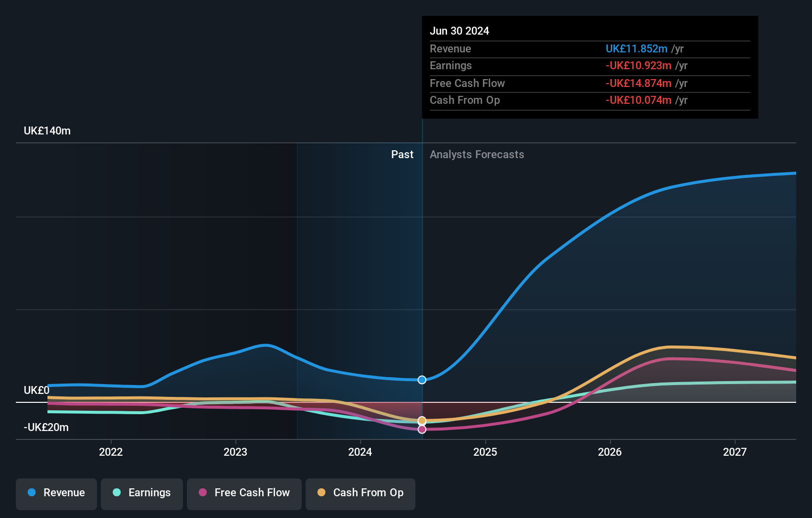Viewport: 812px width, 518px height.
Task: Toggle the Earnings legend button
Action: 142,494
